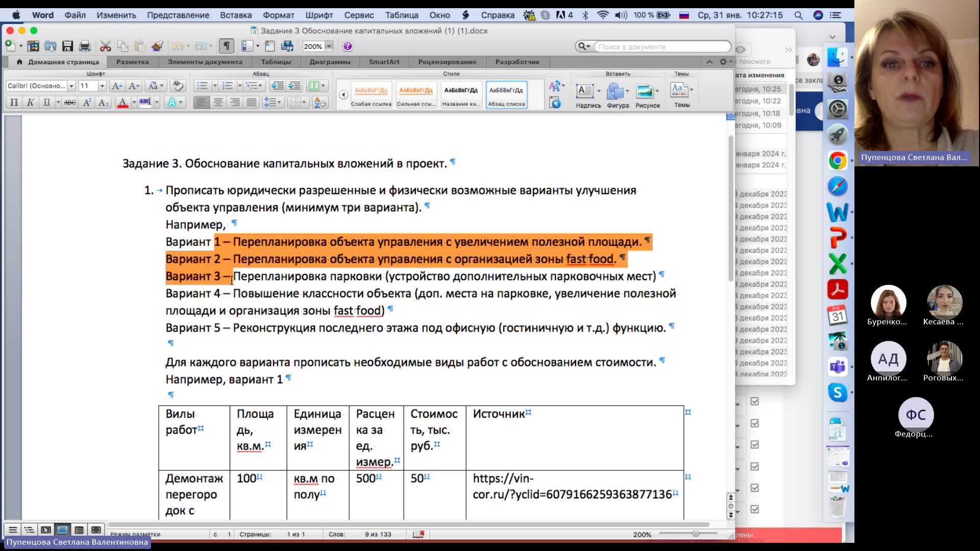Select the Абзац списка style

506,95
